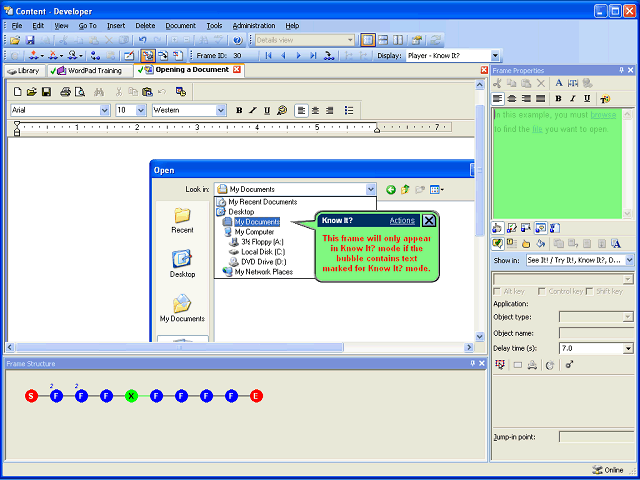Image resolution: width=640 pixels, height=480 pixels.
Task: Toggle underline in Frame Properties
Action: [587, 99]
